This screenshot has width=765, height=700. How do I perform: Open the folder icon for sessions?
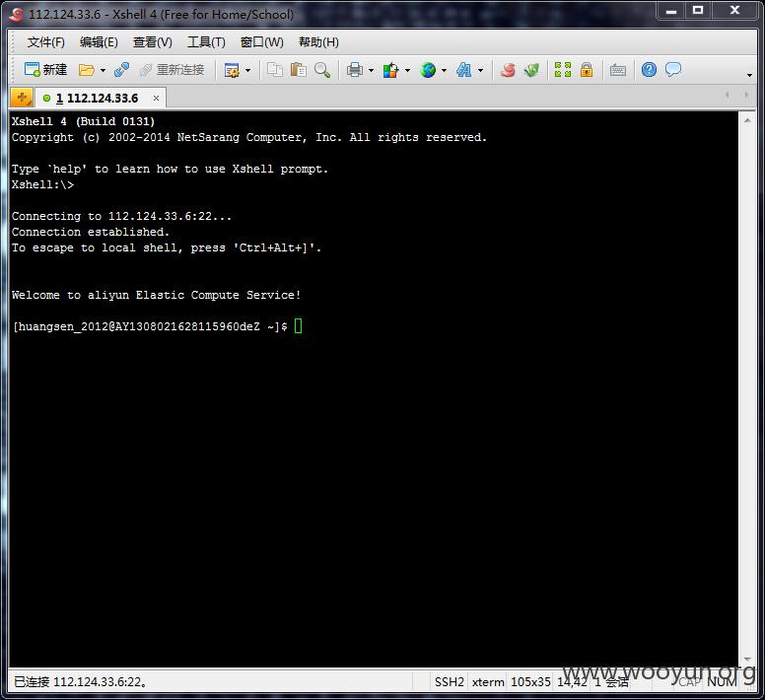(x=87, y=70)
